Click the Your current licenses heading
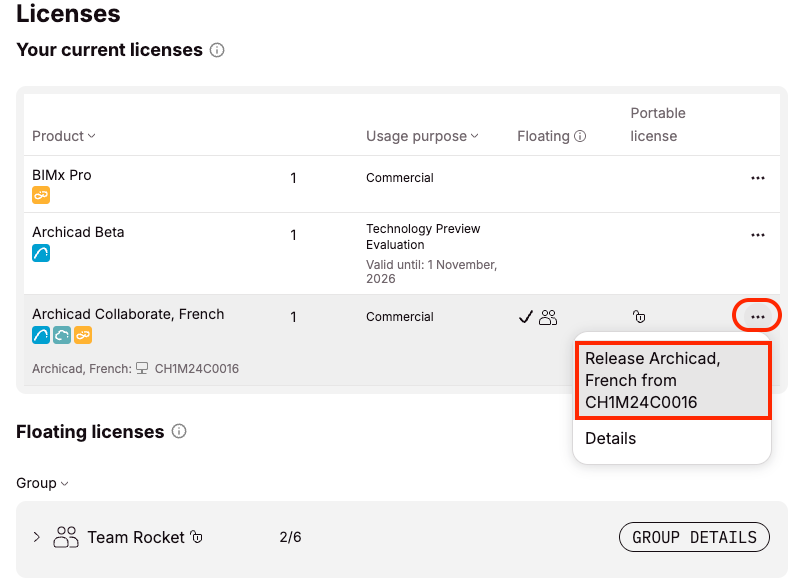Viewport: 796px width, 583px height. (x=109, y=50)
